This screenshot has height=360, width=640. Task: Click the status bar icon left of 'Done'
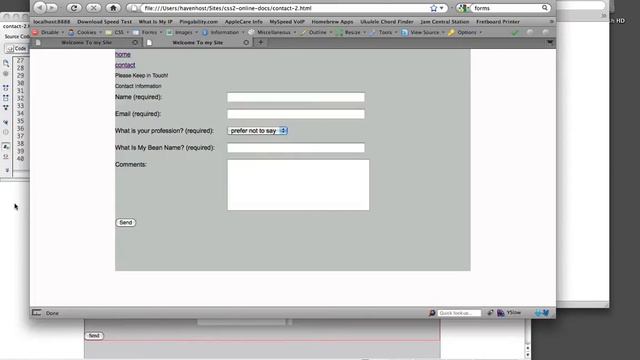(x=36, y=313)
